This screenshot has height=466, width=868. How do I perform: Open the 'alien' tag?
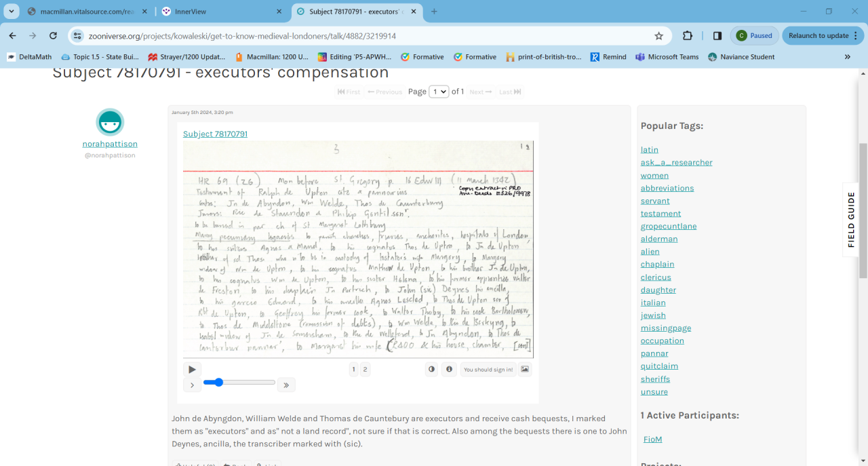tap(650, 252)
